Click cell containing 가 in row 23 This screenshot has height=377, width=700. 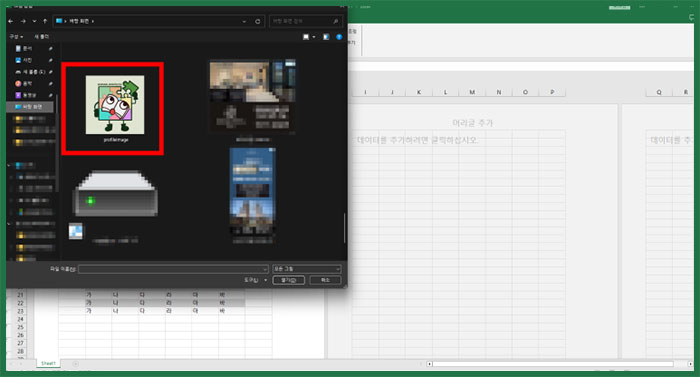pyautogui.click(x=88, y=310)
